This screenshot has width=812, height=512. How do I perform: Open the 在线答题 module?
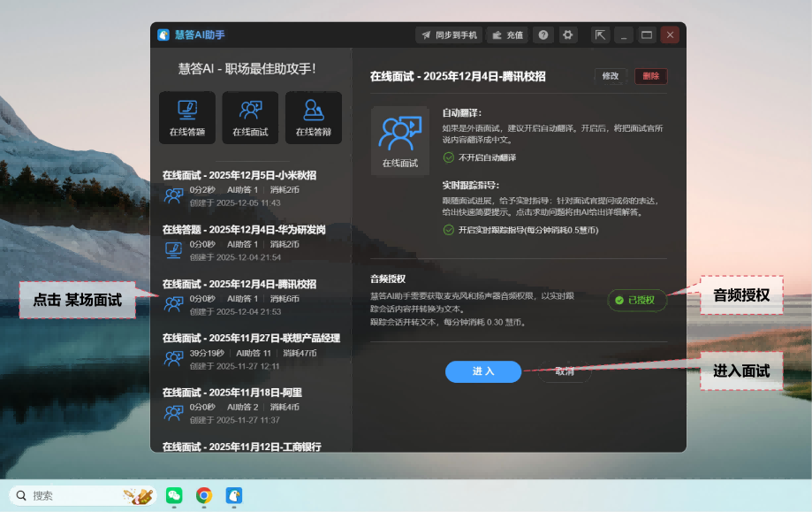[x=187, y=118]
